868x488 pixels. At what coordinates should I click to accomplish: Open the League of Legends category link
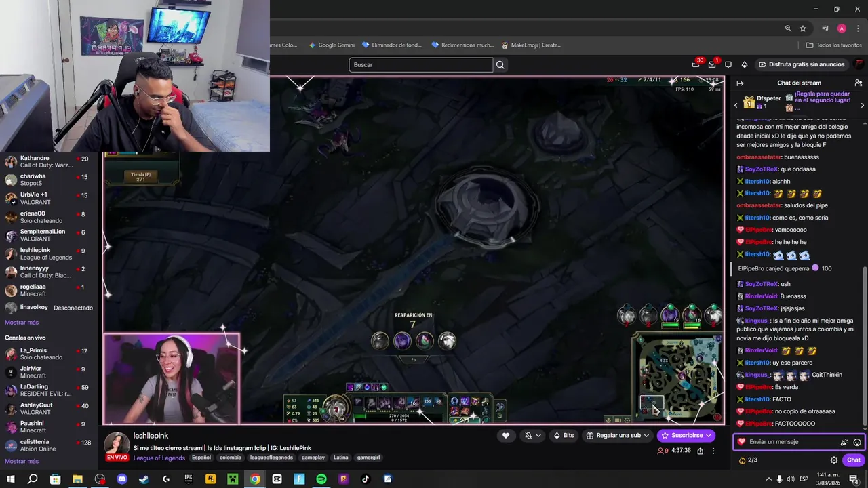(159, 458)
